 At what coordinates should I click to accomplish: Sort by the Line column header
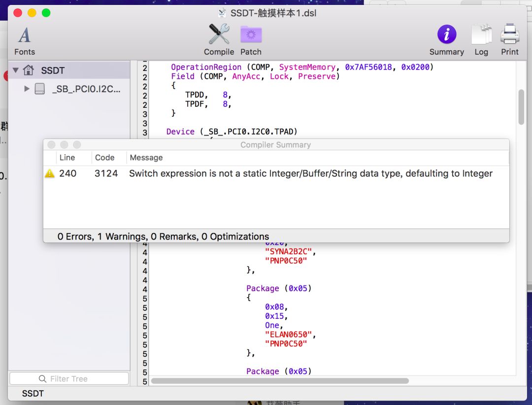click(x=67, y=158)
